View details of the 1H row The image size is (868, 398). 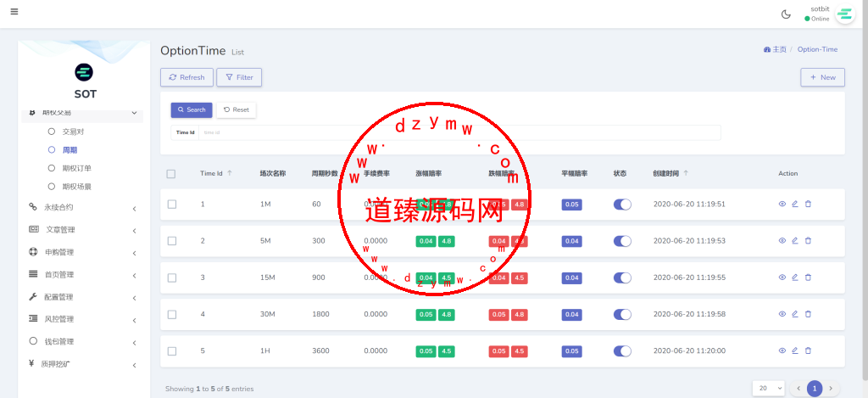tap(782, 350)
